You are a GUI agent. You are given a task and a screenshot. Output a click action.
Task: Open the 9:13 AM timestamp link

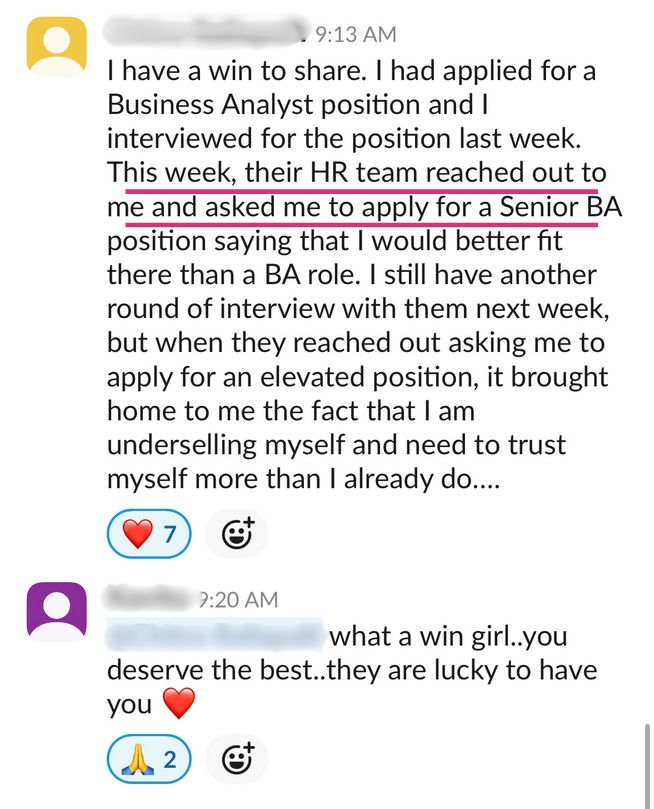(x=354, y=35)
